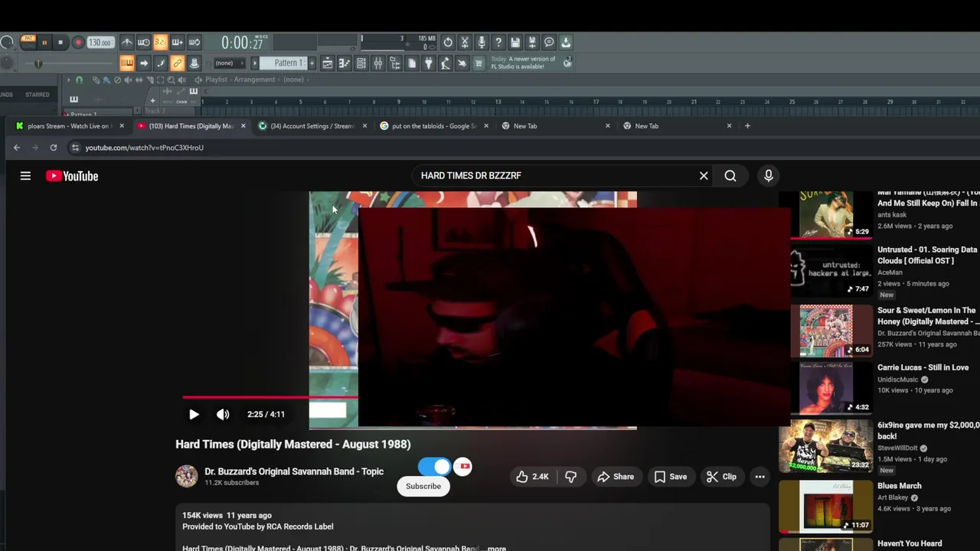Click the 0:00:27 time display

pos(243,44)
